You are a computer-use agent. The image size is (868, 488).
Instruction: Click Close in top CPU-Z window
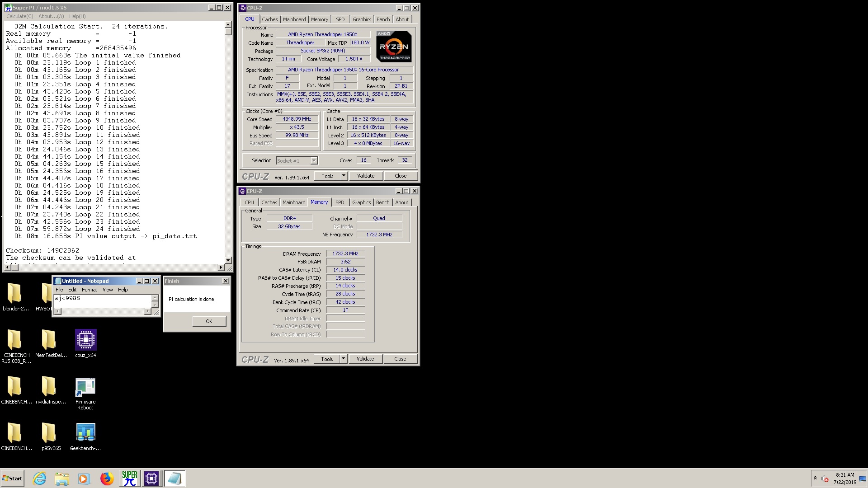(x=401, y=176)
